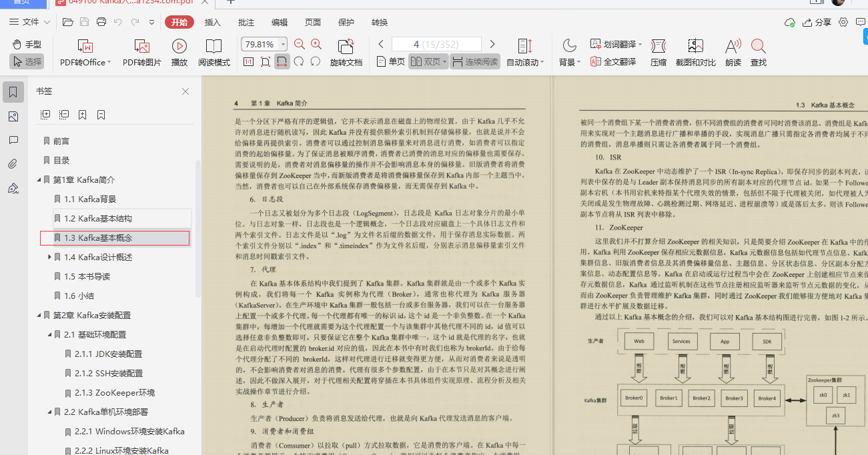
Task: Expand all bookmarks icon
Action: pyautogui.click(x=45, y=115)
